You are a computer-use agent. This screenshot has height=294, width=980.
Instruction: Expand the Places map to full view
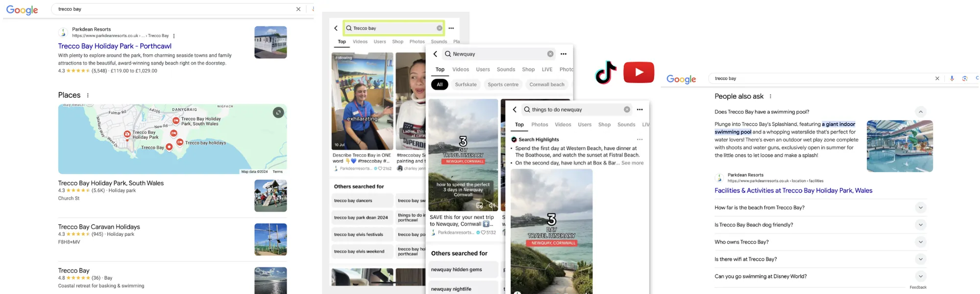278,113
